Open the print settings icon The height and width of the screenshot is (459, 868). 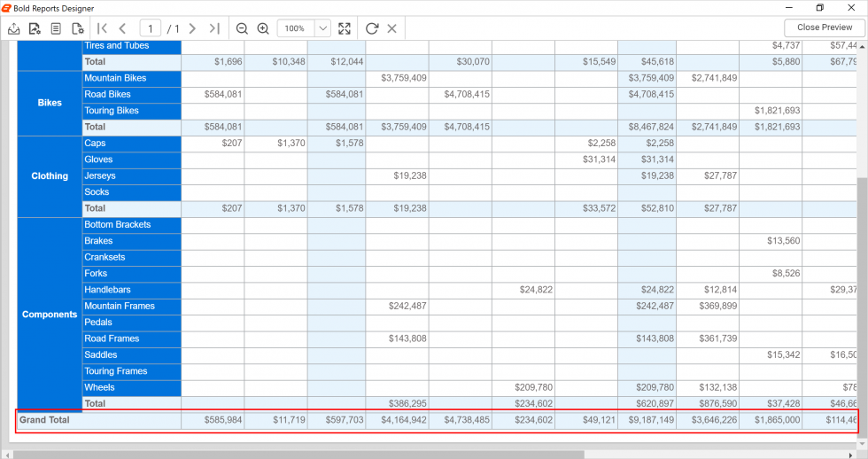[35, 28]
